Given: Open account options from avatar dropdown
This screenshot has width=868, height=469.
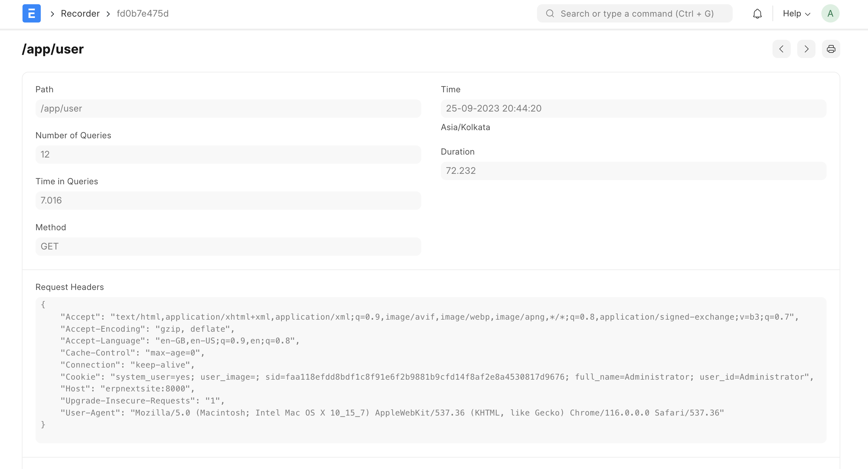Looking at the screenshot, I should click(830, 13).
